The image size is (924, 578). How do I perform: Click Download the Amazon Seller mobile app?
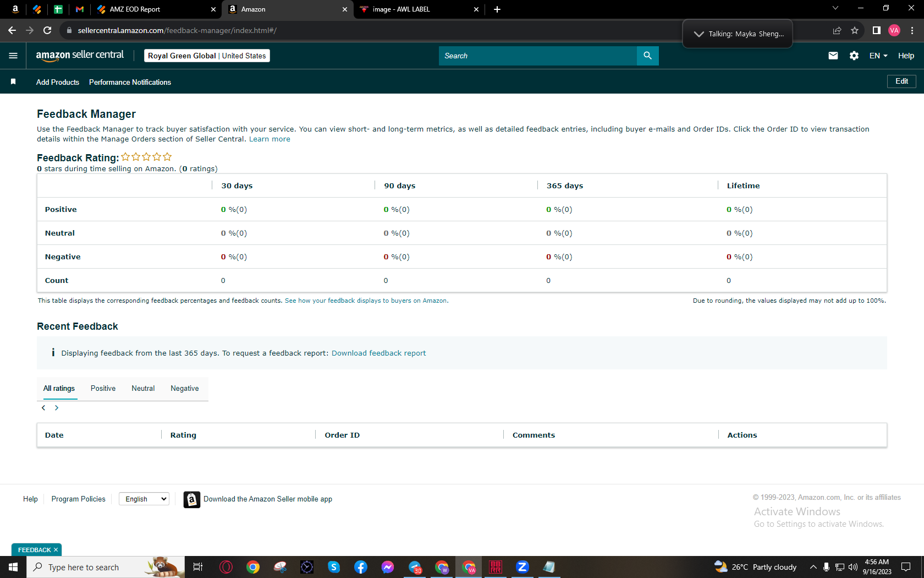point(268,499)
